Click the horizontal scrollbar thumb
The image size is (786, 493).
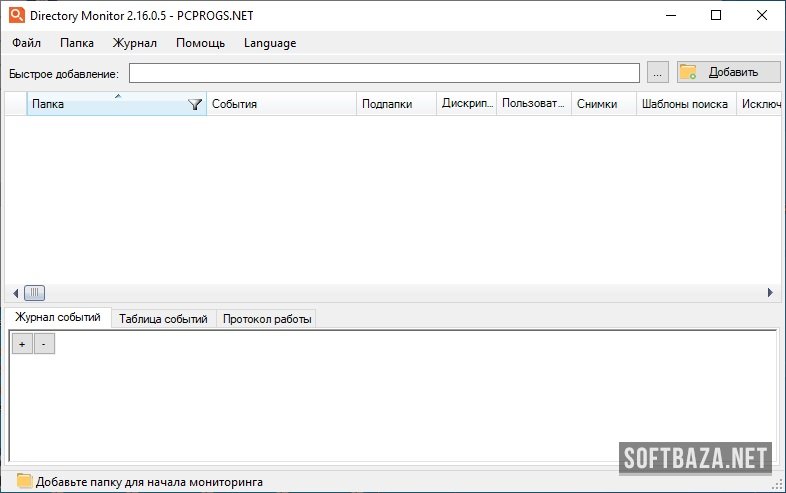coord(35,292)
